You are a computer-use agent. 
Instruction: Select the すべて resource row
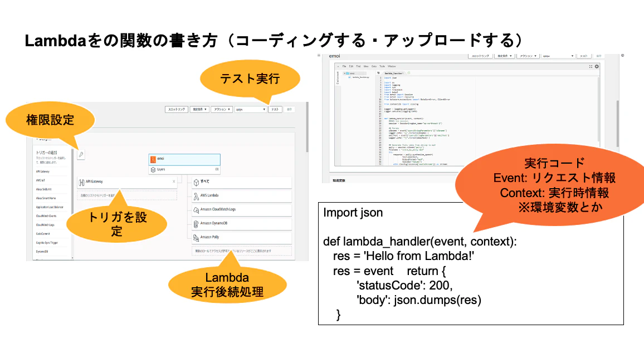[242, 182]
